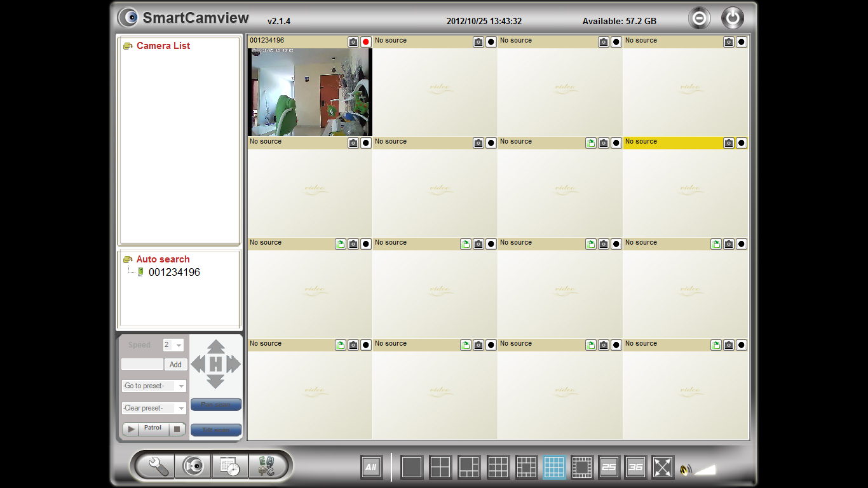The height and width of the screenshot is (488, 868).
Task: Switch to the 36-channel layout
Action: (x=636, y=468)
